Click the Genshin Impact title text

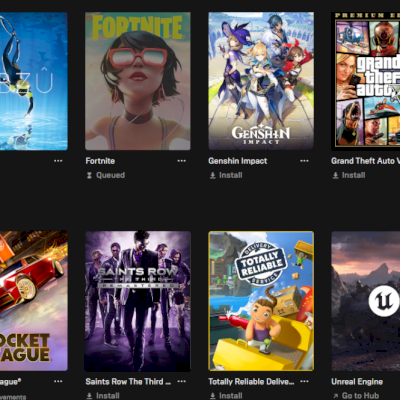[238, 161]
